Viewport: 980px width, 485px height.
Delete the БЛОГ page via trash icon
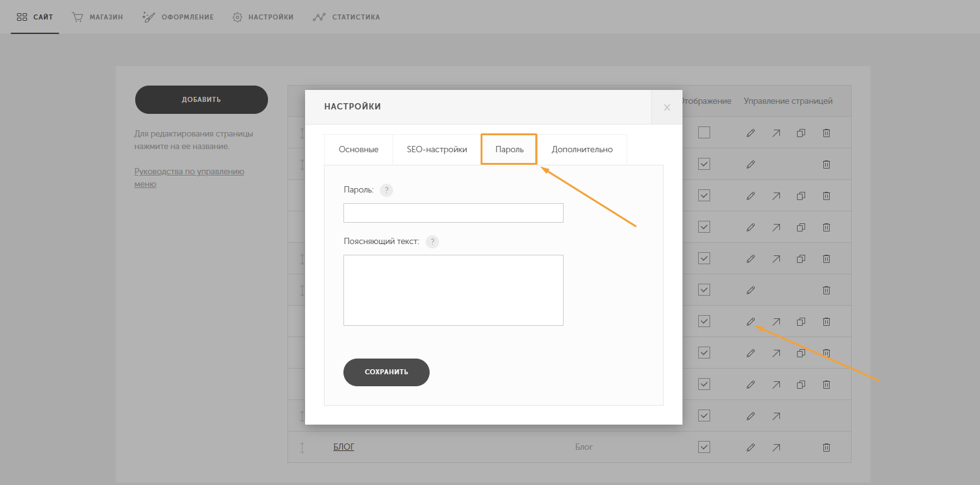[x=827, y=447]
